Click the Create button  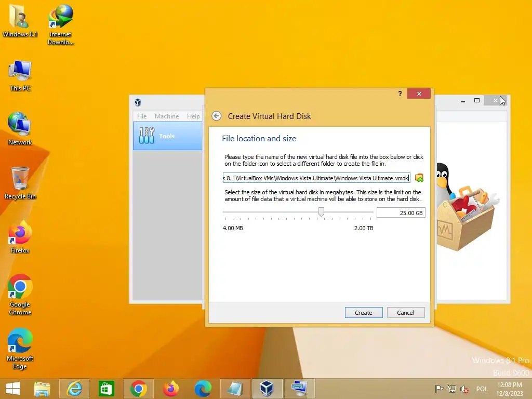pyautogui.click(x=364, y=312)
